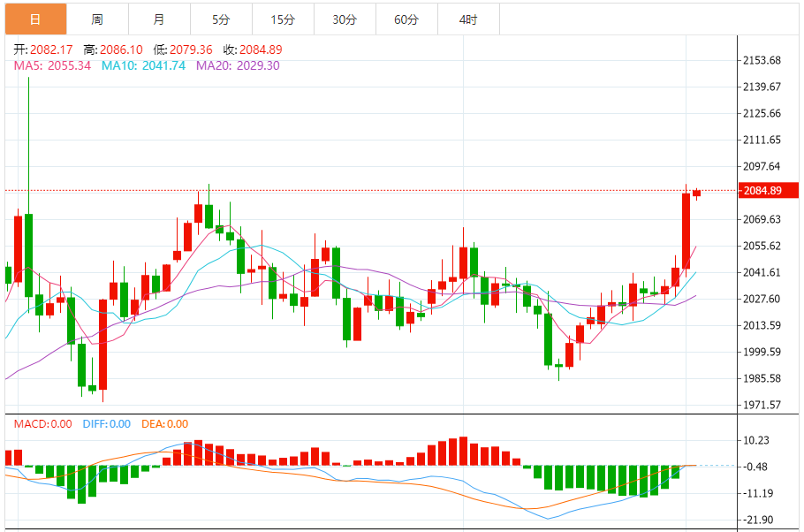Click the DIFF:0.00 indicator label
The height and width of the screenshot is (532, 804).
point(107,424)
